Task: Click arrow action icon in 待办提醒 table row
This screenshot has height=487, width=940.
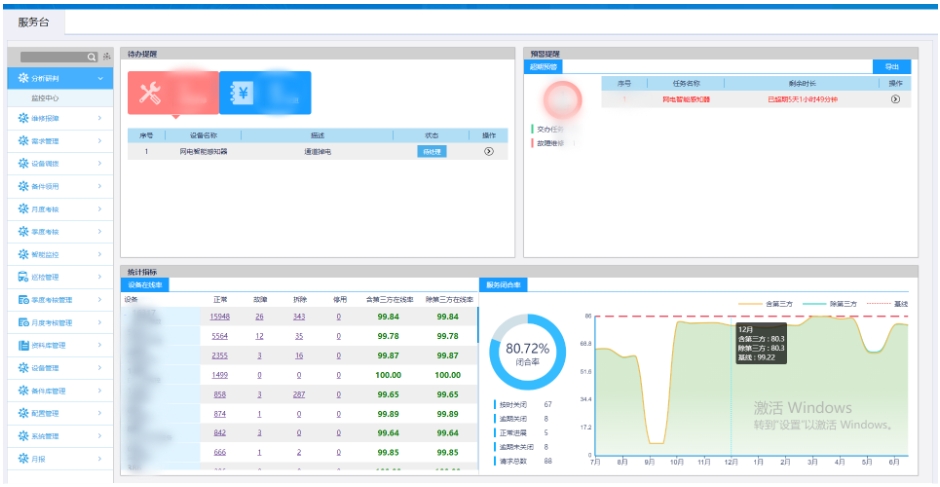Action: [488, 151]
